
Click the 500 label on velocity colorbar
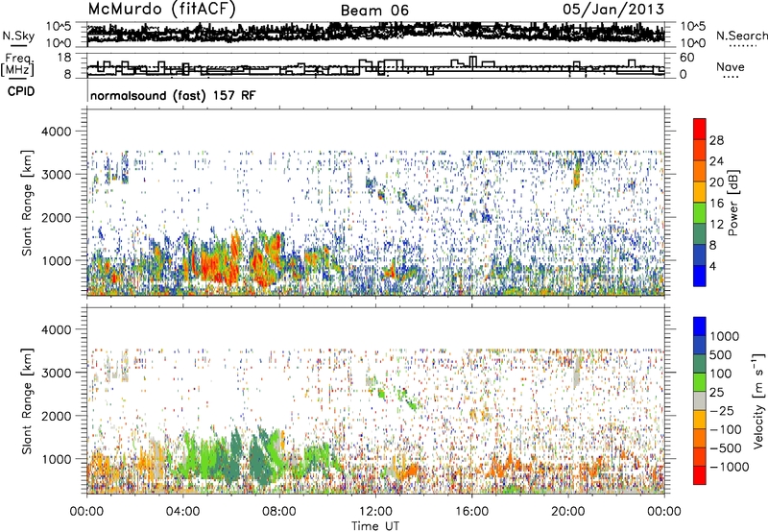[x=722, y=354]
